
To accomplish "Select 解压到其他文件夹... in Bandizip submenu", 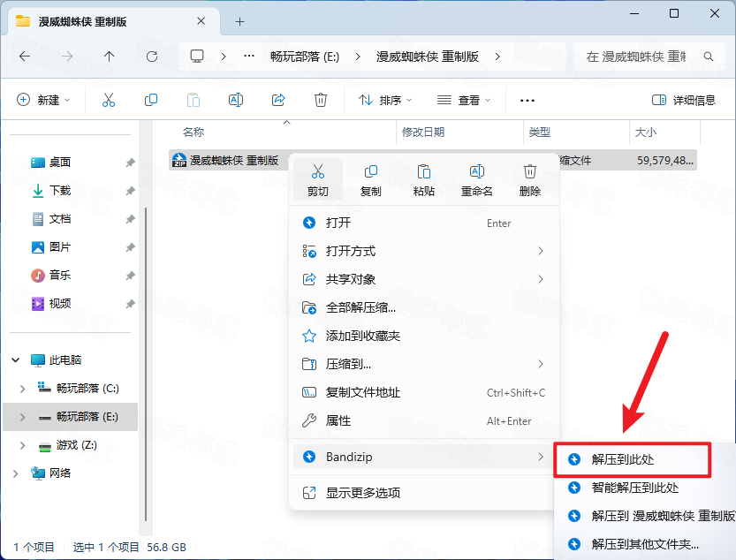I will coord(646,544).
